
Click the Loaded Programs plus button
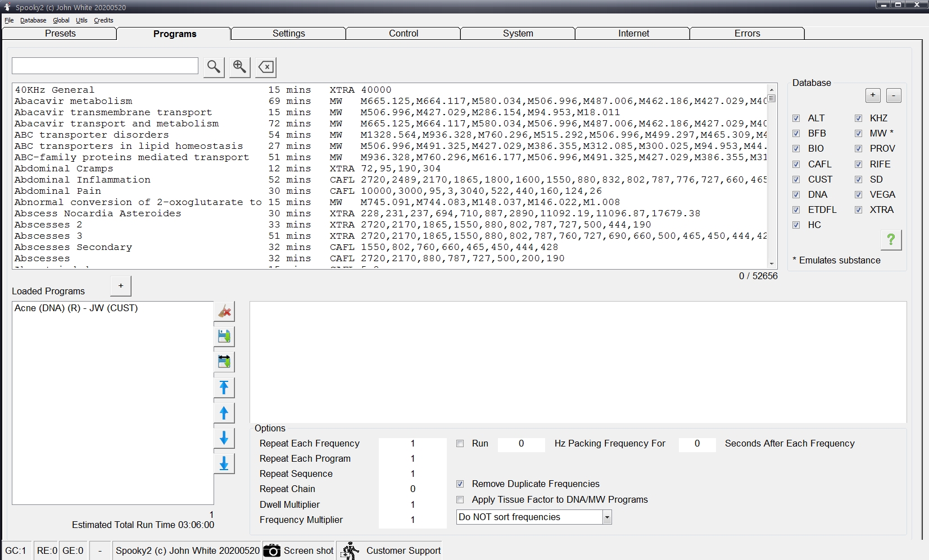121,286
